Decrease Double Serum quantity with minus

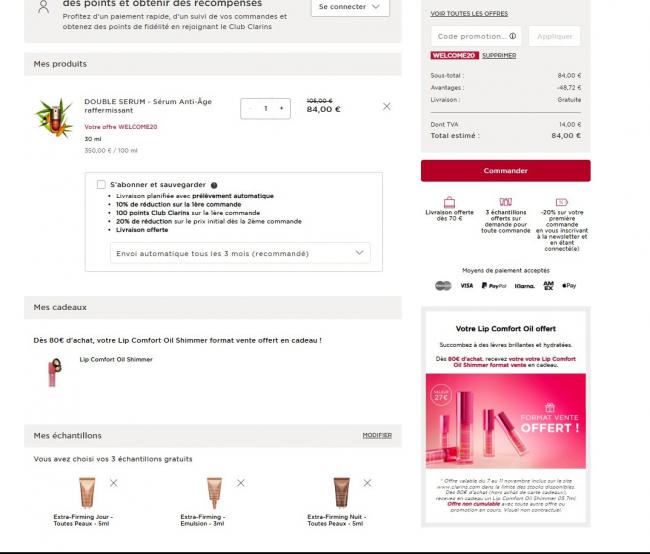[x=250, y=108]
